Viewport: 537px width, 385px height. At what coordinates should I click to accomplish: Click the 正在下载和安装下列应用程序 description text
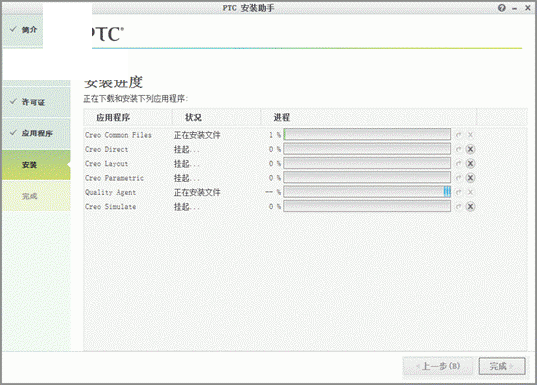(136, 99)
